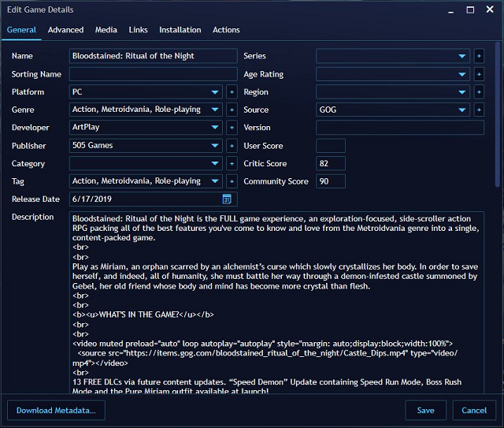Switch to the Advanced tab

point(65,30)
